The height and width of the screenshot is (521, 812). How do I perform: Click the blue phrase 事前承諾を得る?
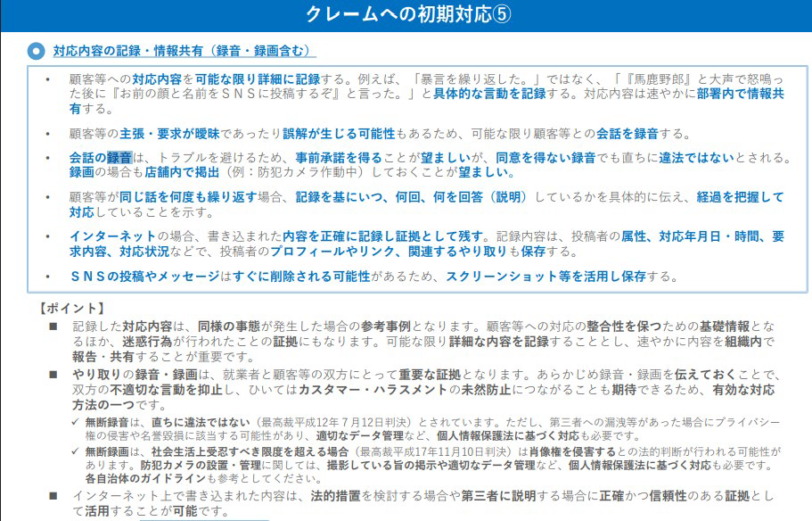tap(339, 158)
